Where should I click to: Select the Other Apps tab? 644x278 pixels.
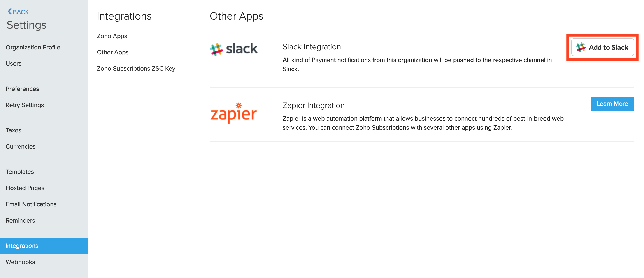(x=113, y=52)
